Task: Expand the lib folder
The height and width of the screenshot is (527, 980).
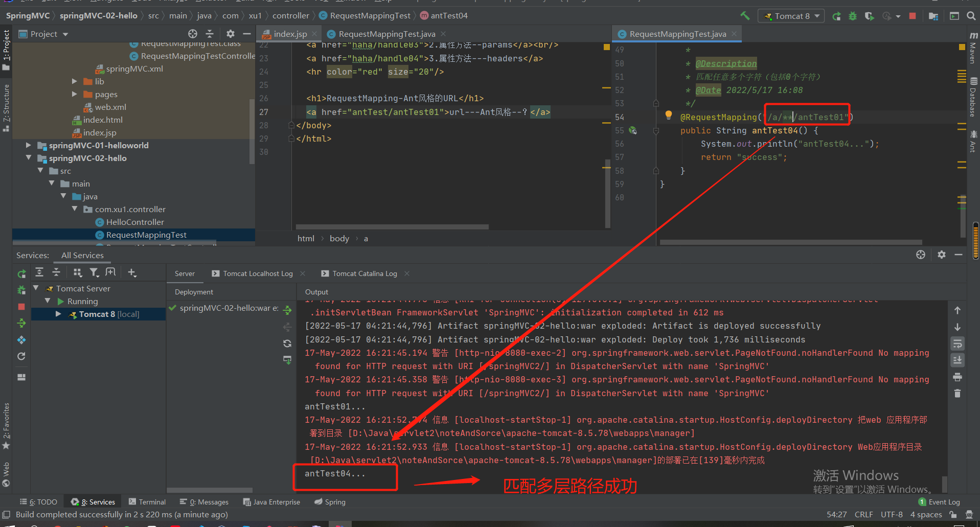Action: [75, 81]
